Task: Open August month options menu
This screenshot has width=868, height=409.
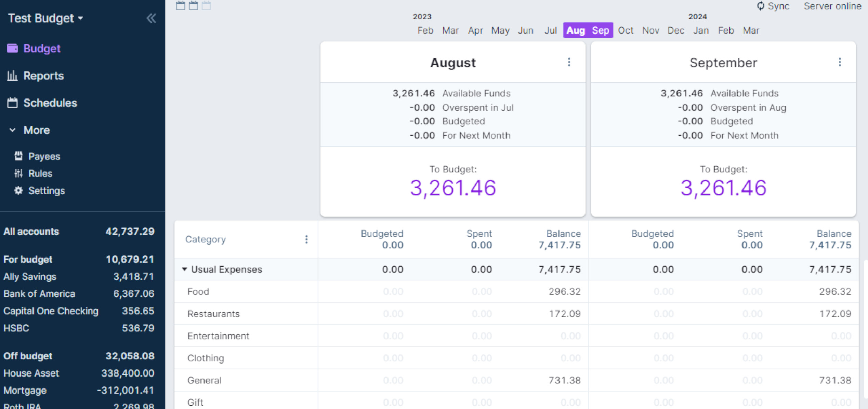Action: pos(569,62)
